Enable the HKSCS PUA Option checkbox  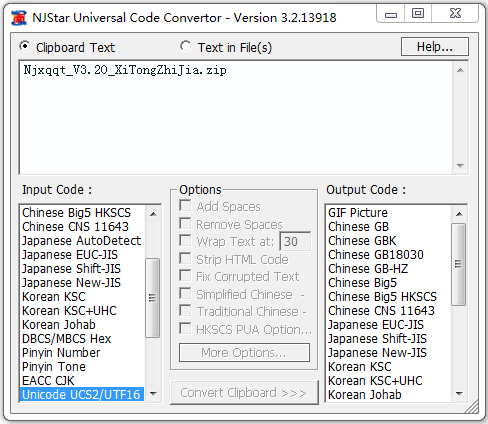click(185, 328)
